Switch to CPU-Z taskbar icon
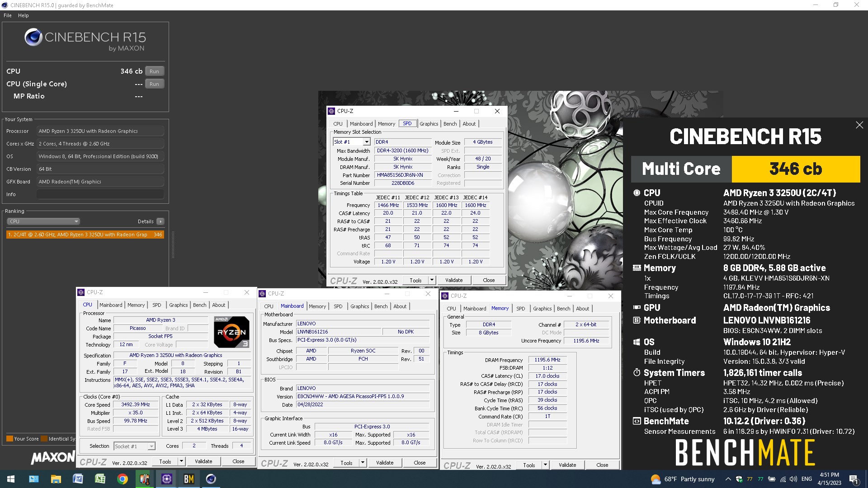The width and height of the screenshot is (868, 488). pyautogui.click(x=166, y=479)
